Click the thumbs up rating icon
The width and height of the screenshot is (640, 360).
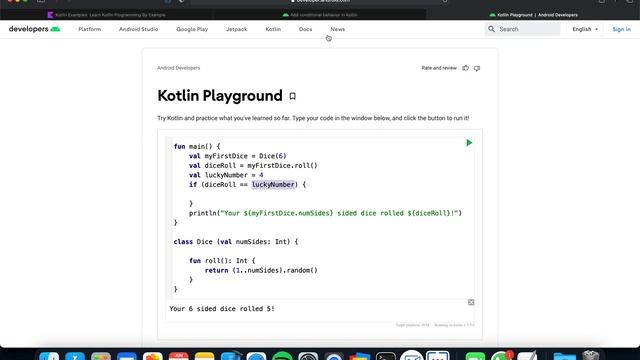(465, 68)
